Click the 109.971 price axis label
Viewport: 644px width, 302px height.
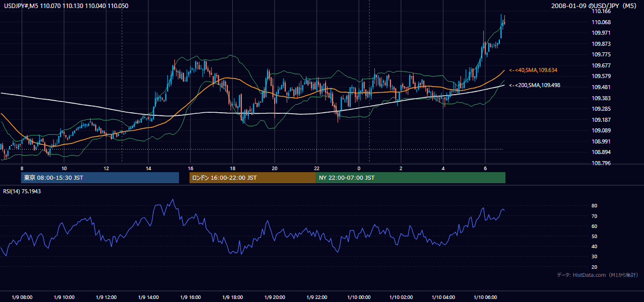tap(601, 33)
